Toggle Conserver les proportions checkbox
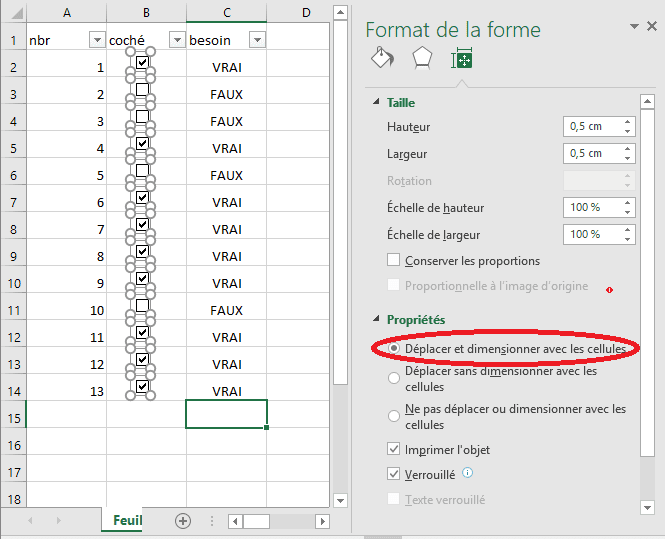 [x=394, y=261]
